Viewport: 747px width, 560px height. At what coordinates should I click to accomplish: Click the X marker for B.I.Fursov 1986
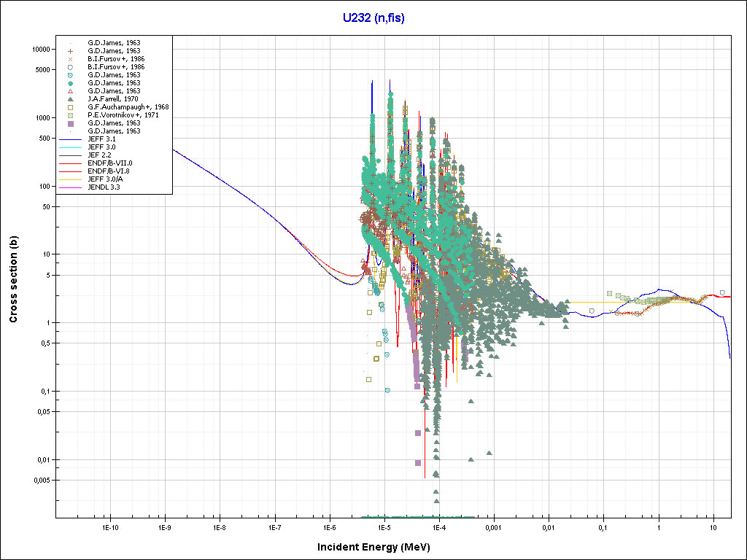71,59
